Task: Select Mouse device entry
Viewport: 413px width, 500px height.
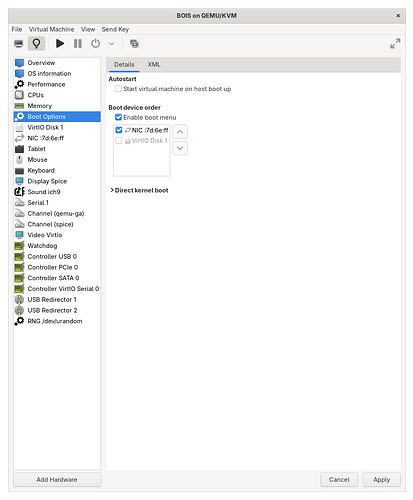Action: point(57,160)
